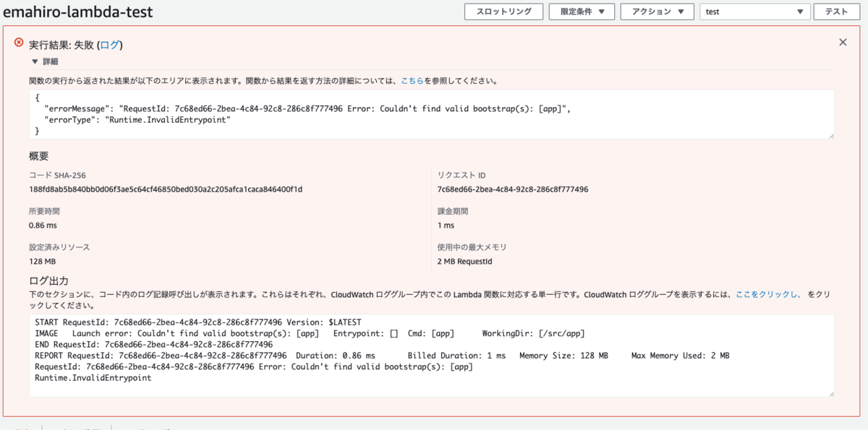Run the function with the テスト button
868x430 pixels.
point(836,12)
